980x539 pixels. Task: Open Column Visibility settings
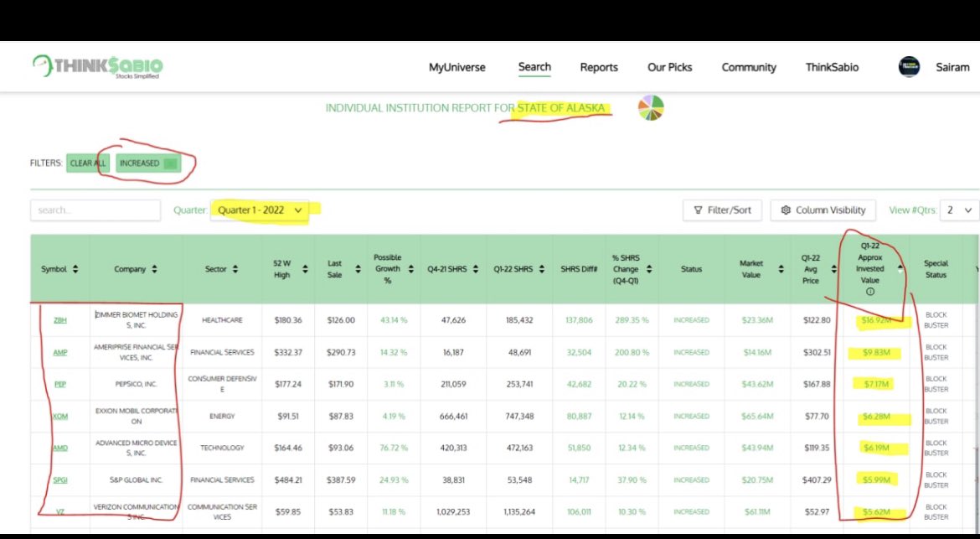click(x=823, y=210)
